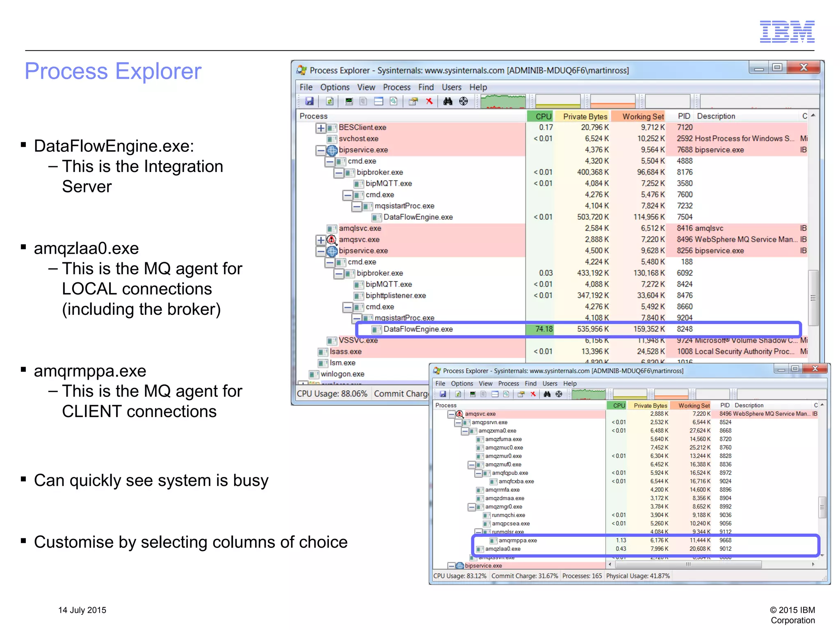
Task: Collapse bipbroker.exe PID 8176 node
Action: (x=339, y=173)
